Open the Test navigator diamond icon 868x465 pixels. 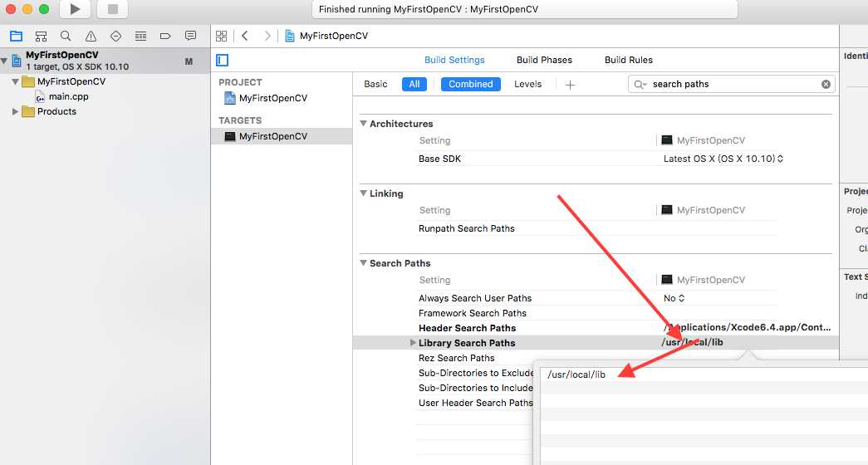coord(115,37)
